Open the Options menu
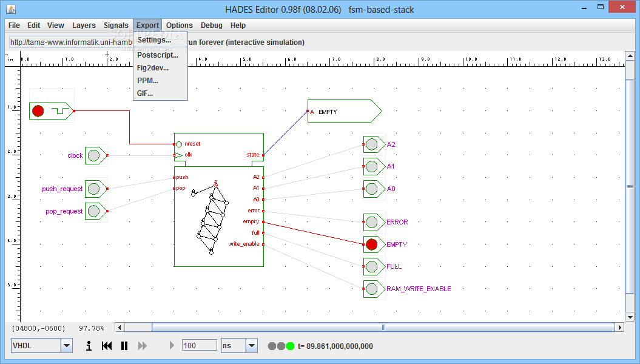Image resolution: width=640 pixels, height=364 pixels. pos(179,25)
